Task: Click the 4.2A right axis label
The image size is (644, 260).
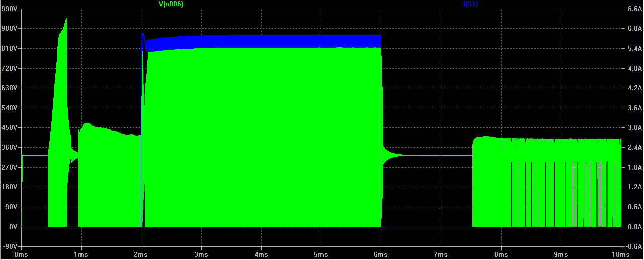Action: point(634,88)
